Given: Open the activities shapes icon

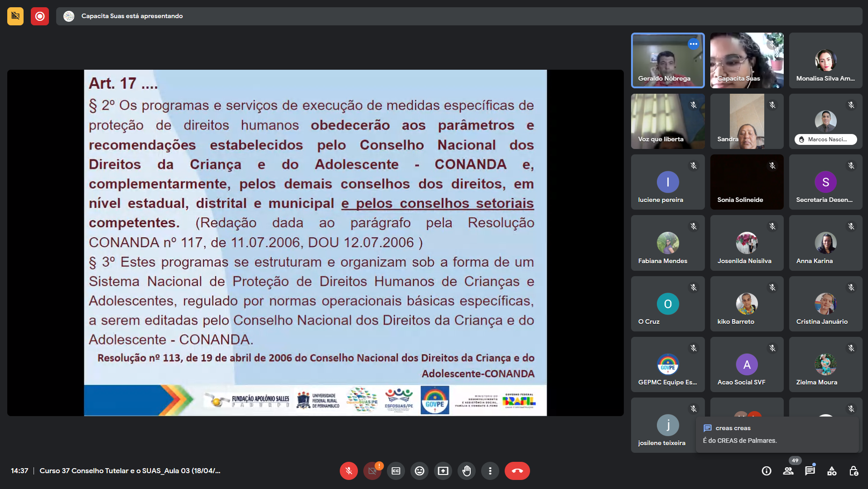Looking at the screenshot, I should [x=832, y=471].
